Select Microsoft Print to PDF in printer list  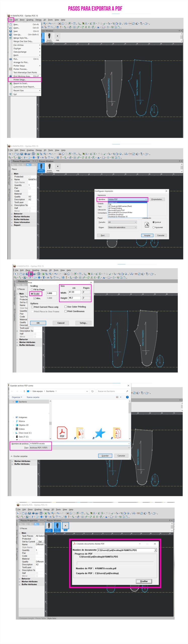[116, 210]
